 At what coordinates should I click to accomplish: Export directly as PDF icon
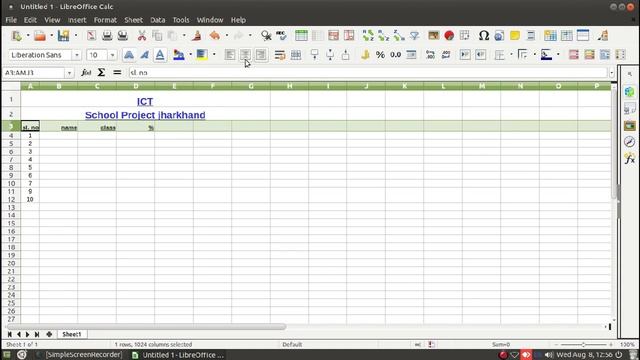tap(91, 36)
